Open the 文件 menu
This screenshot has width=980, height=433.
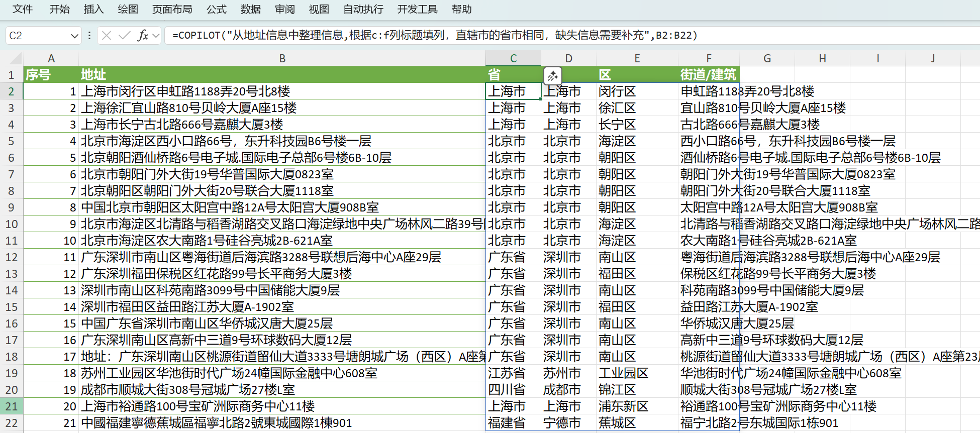click(x=23, y=9)
